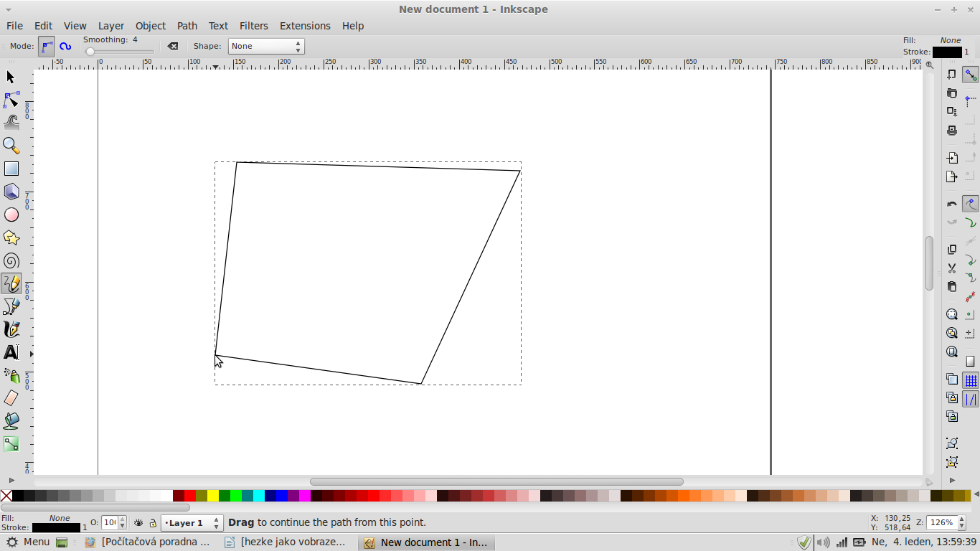This screenshot has width=980, height=551.
Task: Switch to hezke jako vobraze document window
Action: pyautogui.click(x=287, y=542)
